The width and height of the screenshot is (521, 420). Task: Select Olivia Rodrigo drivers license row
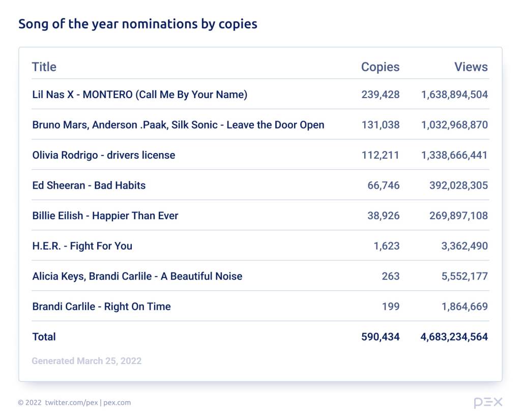pyautogui.click(x=103, y=155)
